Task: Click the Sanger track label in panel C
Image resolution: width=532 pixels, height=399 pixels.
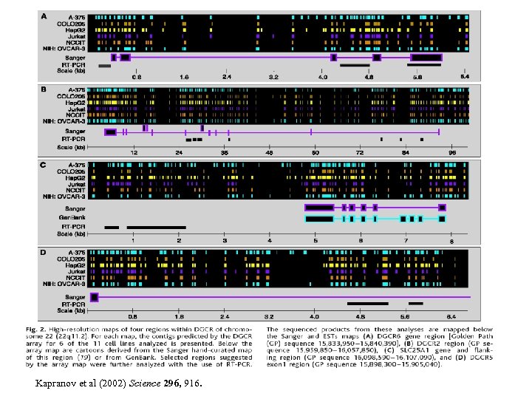Action: click(x=75, y=208)
